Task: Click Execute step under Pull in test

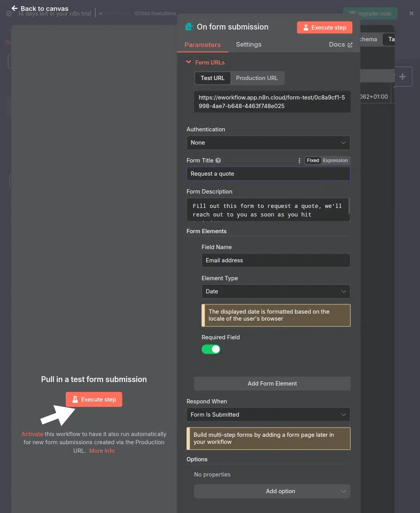Action: click(x=94, y=400)
